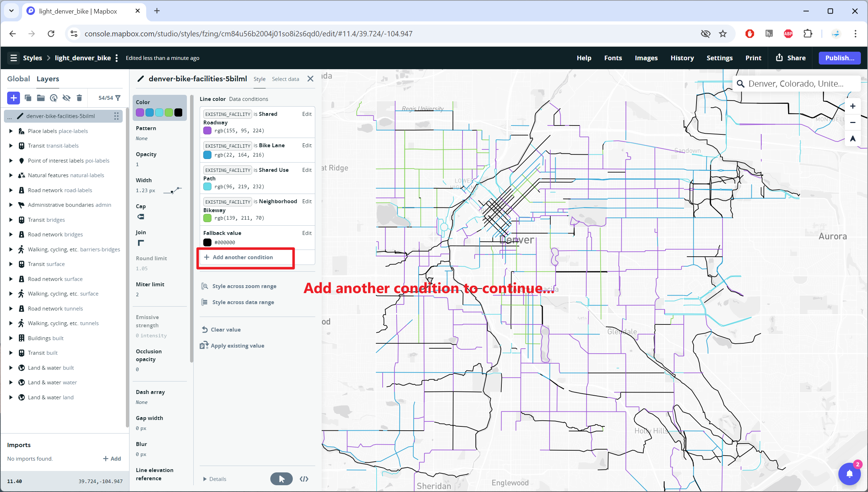Expand the Details disclosure triangle
Image resolution: width=868 pixels, height=492 pixels.
point(205,479)
